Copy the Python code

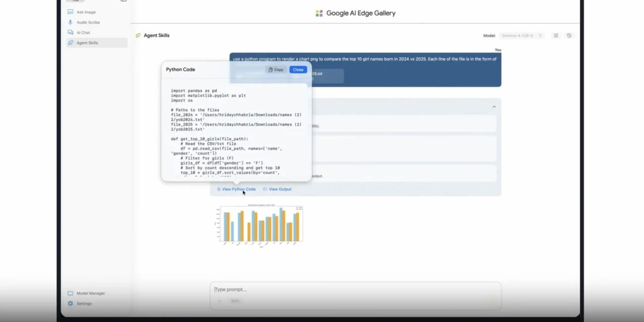point(276,69)
